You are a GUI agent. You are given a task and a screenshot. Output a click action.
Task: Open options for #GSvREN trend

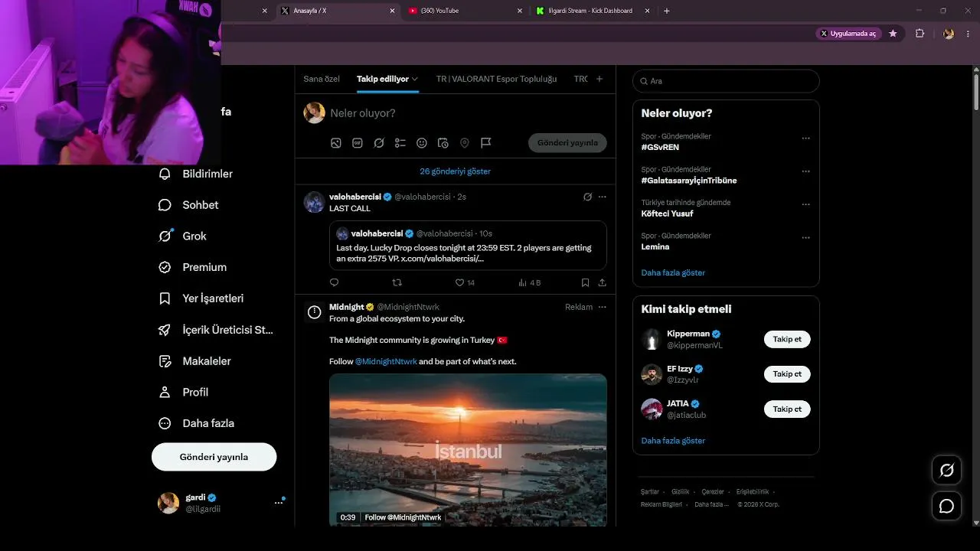click(x=805, y=139)
